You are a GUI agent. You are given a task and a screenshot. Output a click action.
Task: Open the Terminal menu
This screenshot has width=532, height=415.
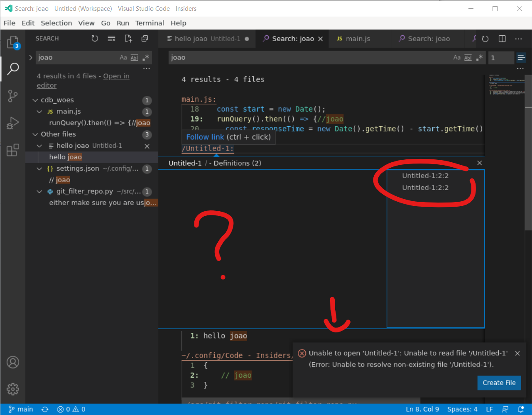[150, 23]
